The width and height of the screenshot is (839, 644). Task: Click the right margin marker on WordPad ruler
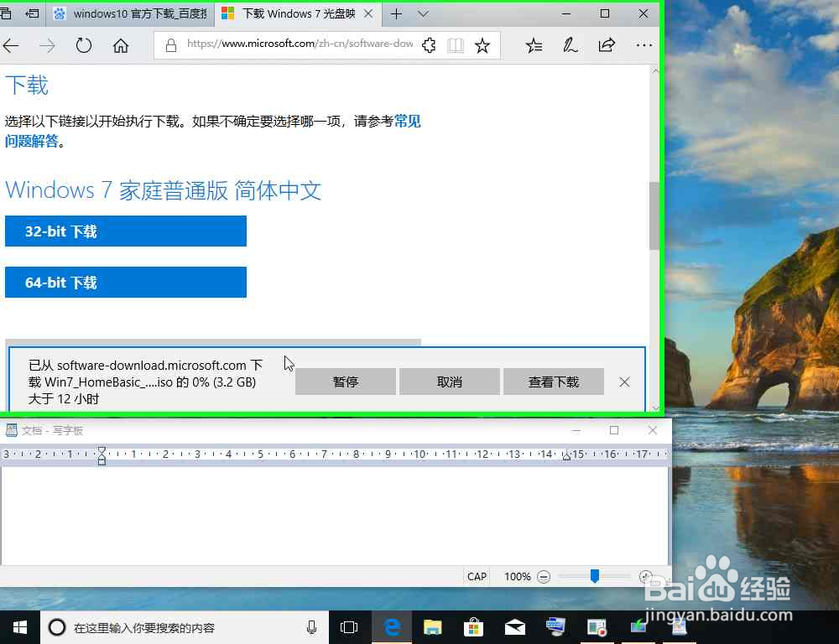(x=566, y=455)
